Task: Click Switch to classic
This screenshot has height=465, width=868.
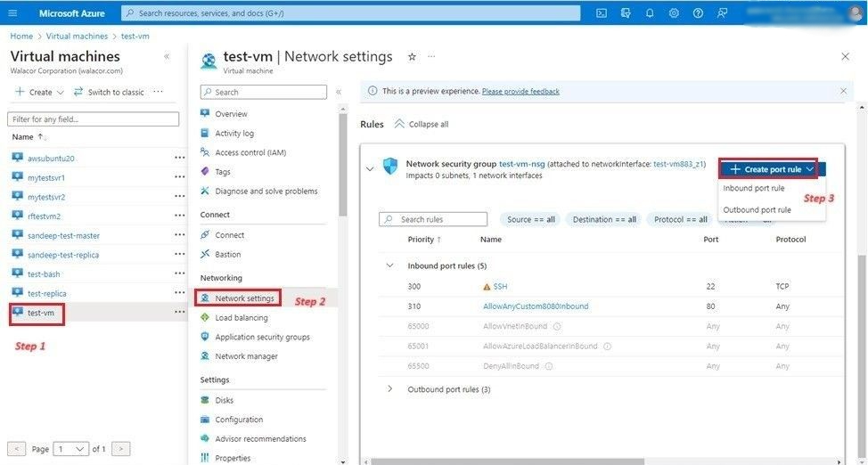Action: coord(109,92)
